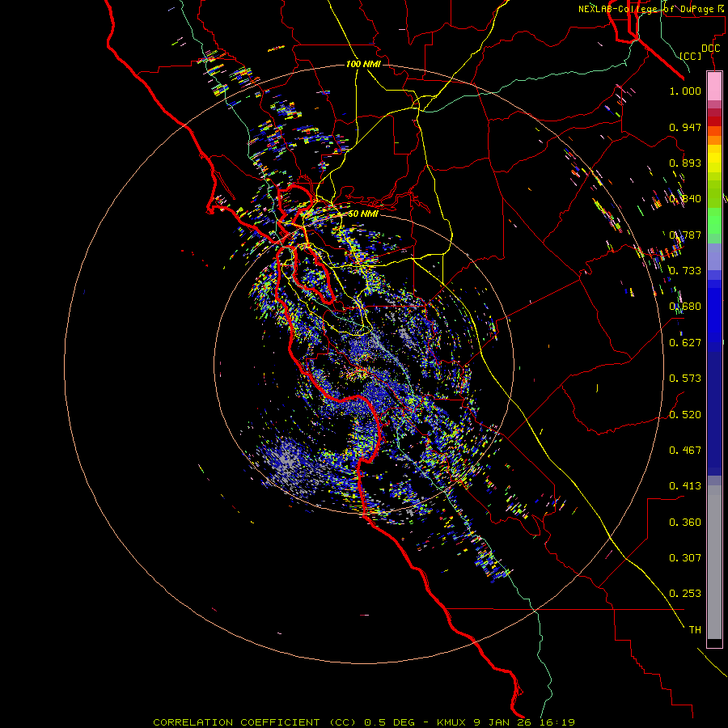Select the 0.893 legend value
This screenshot has height=728, width=728.
685,163
